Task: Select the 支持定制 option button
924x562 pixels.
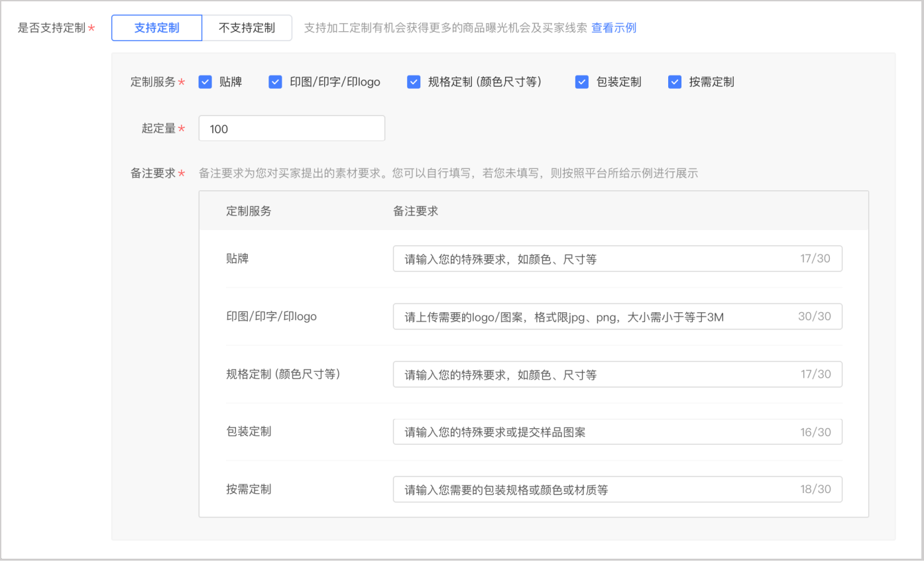Action: 156,28
